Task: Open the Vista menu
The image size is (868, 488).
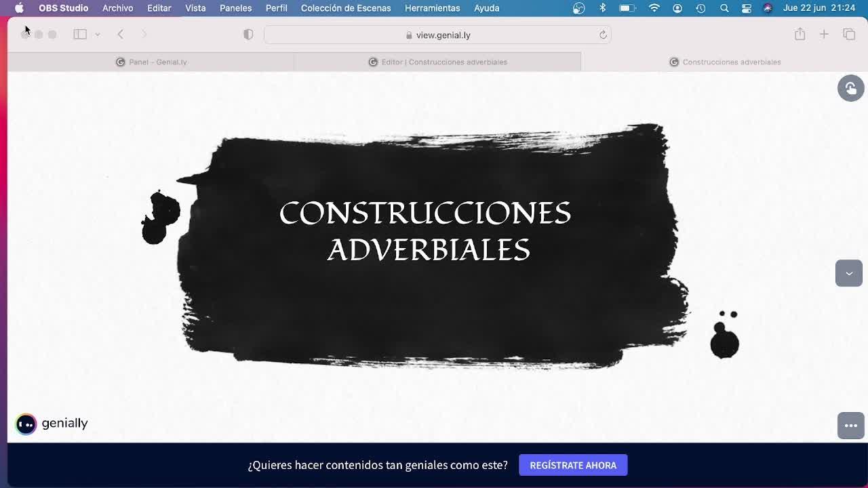Action: [x=195, y=8]
